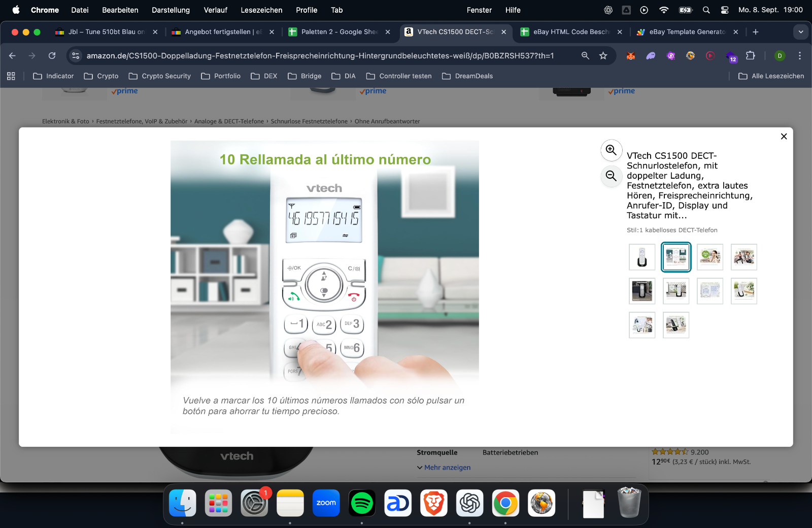Open the zoom app in the dock

pos(326,503)
